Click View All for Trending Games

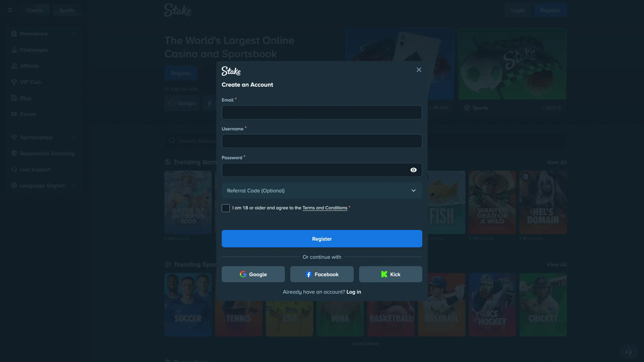point(557,162)
